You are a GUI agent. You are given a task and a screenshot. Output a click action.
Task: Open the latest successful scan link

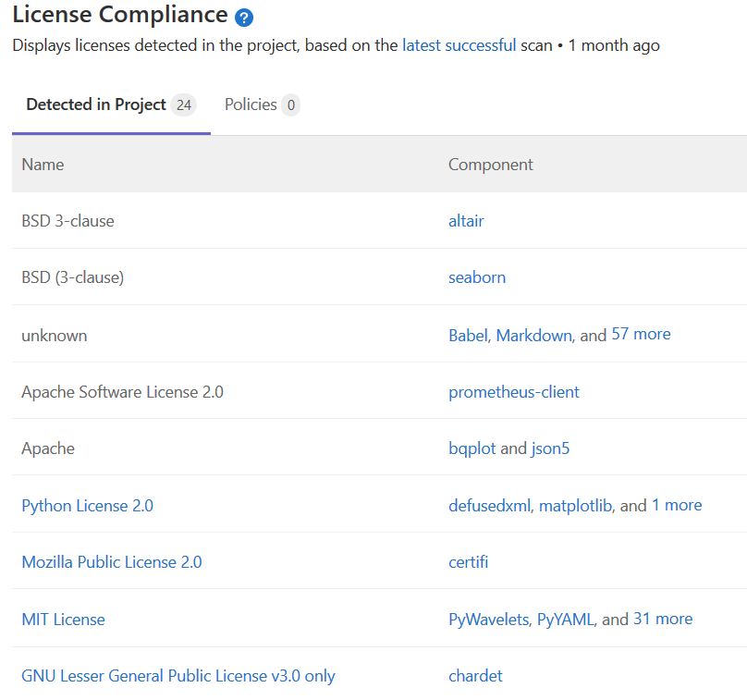click(x=459, y=44)
